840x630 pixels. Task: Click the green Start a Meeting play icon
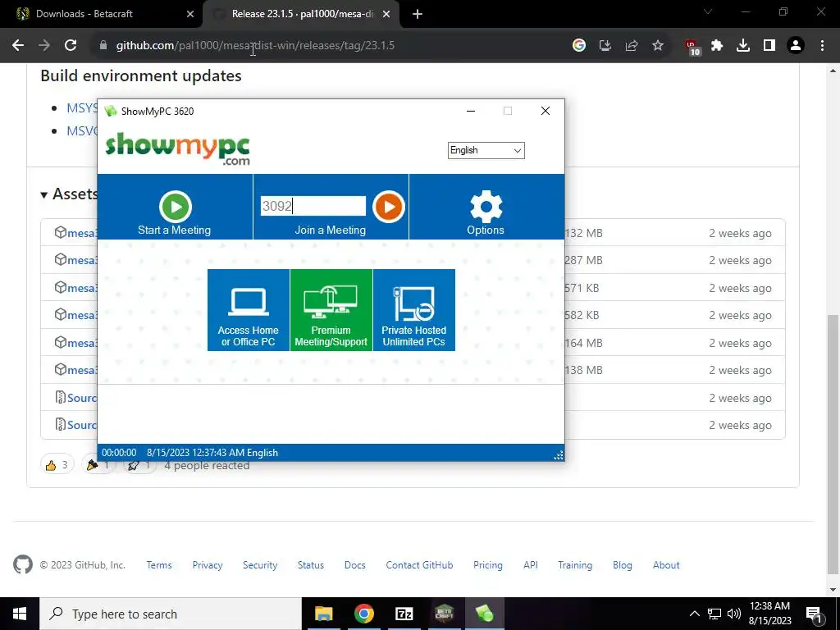(x=176, y=206)
